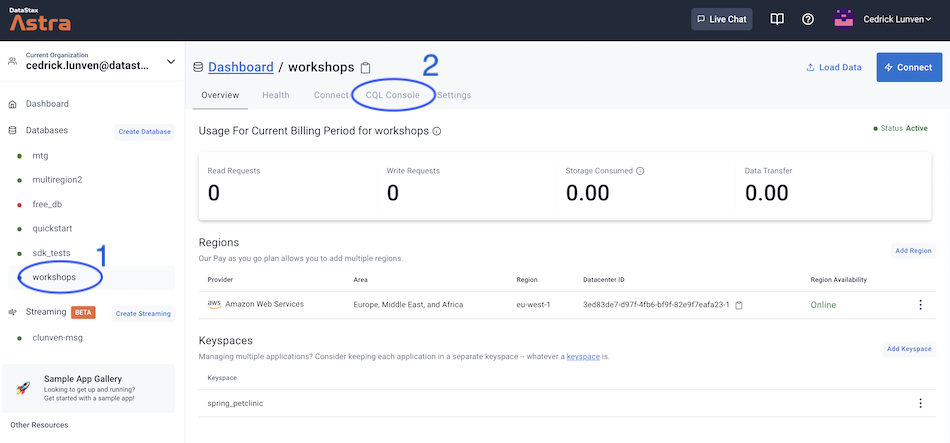Image resolution: width=950 pixels, height=443 pixels.
Task: Click the rocket Sample App Gallery icon
Action: pos(23,388)
